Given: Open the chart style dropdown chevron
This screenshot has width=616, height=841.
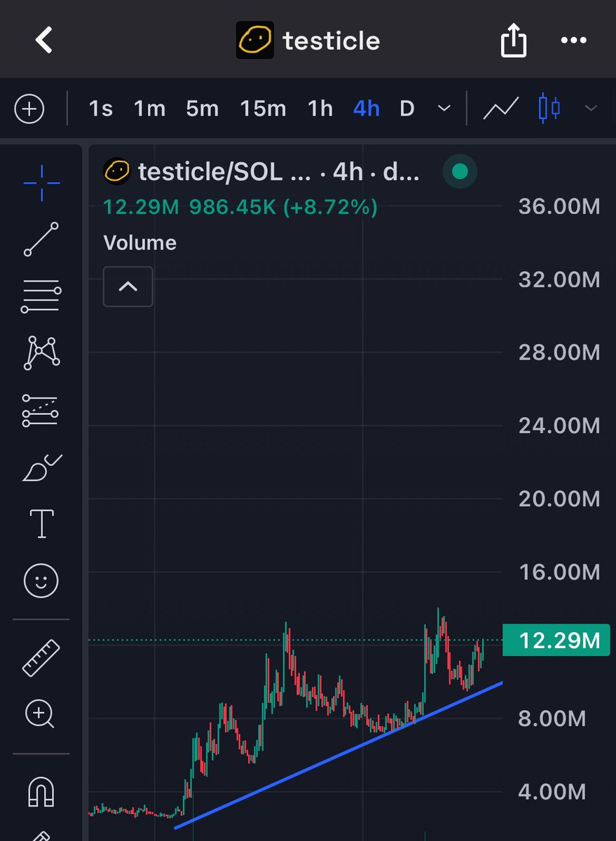Looking at the screenshot, I should (x=591, y=109).
